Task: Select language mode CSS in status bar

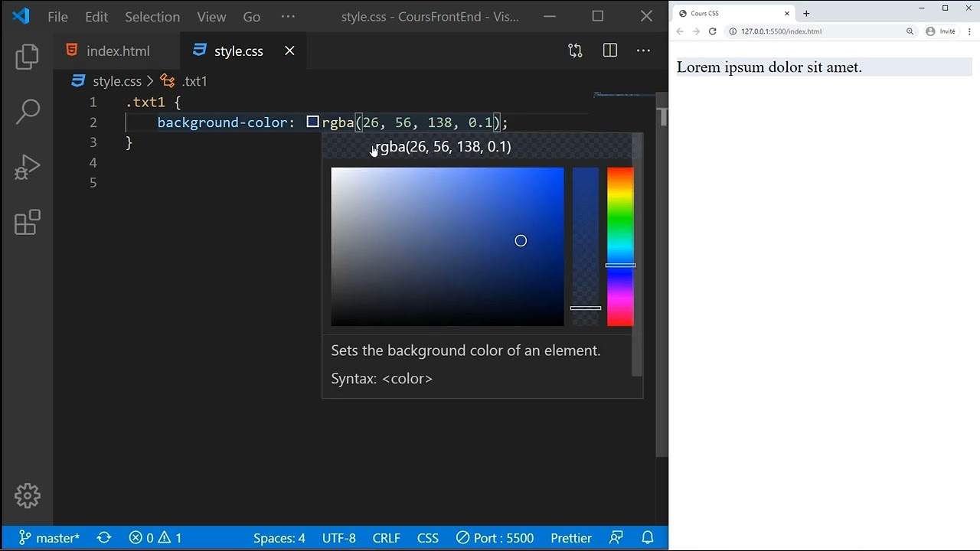Action: (428, 538)
